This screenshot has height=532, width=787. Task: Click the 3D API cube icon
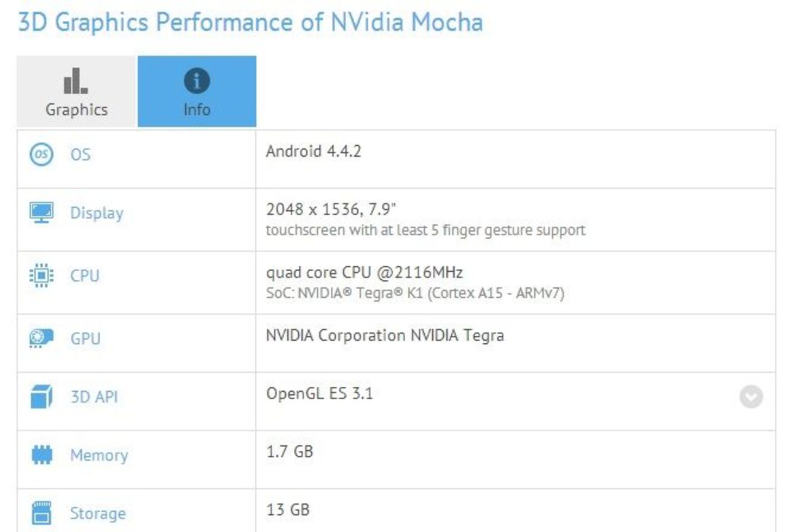point(41,397)
